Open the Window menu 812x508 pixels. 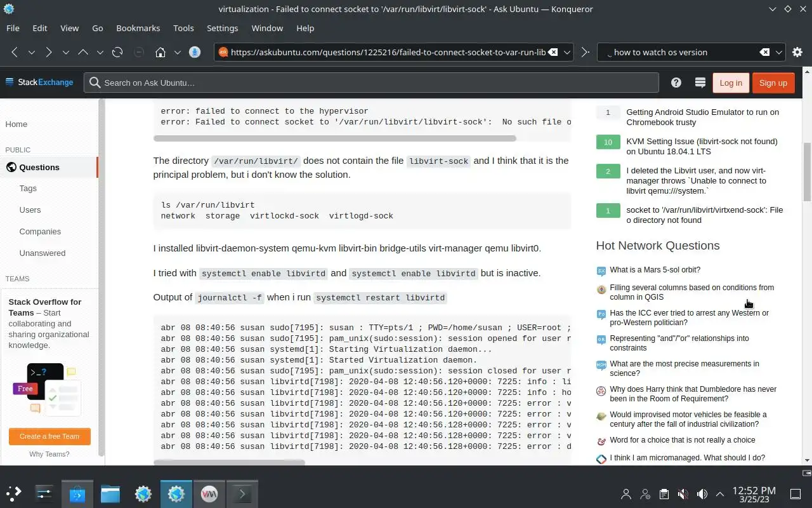[267, 28]
